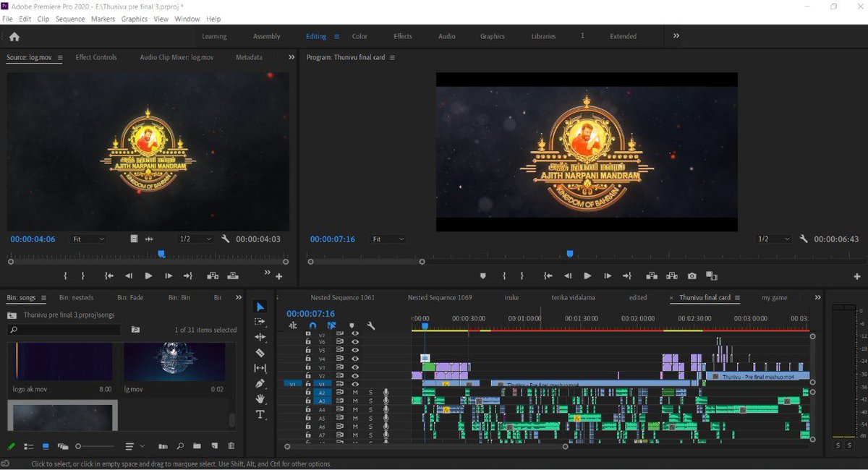Click the trash Clear icon
This screenshot has height=470, width=868.
(231, 446)
